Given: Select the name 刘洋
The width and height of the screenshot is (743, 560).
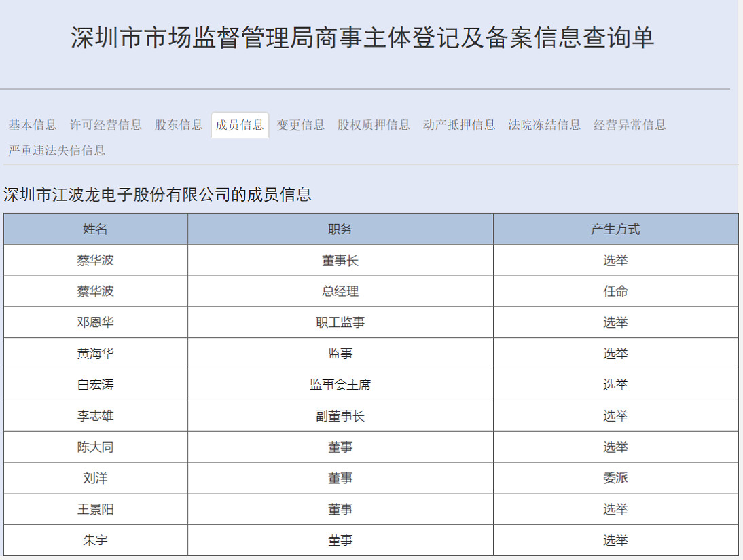Looking at the screenshot, I should tap(95, 478).
